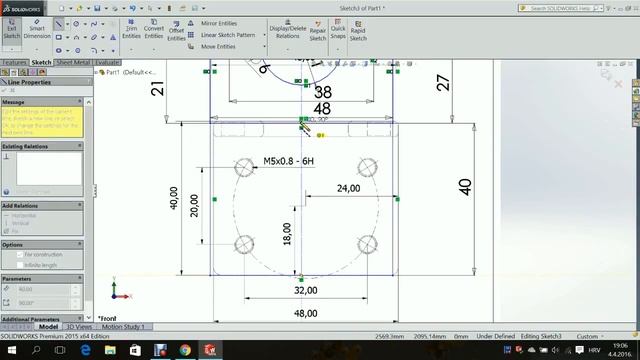Click Linear Sketch Pattern
The height and width of the screenshot is (360, 640).
click(x=222, y=35)
